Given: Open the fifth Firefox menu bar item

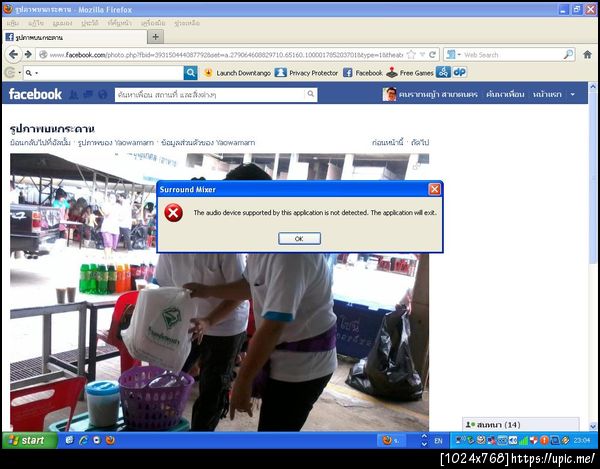Looking at the screenshot, I should pos(119,23).
